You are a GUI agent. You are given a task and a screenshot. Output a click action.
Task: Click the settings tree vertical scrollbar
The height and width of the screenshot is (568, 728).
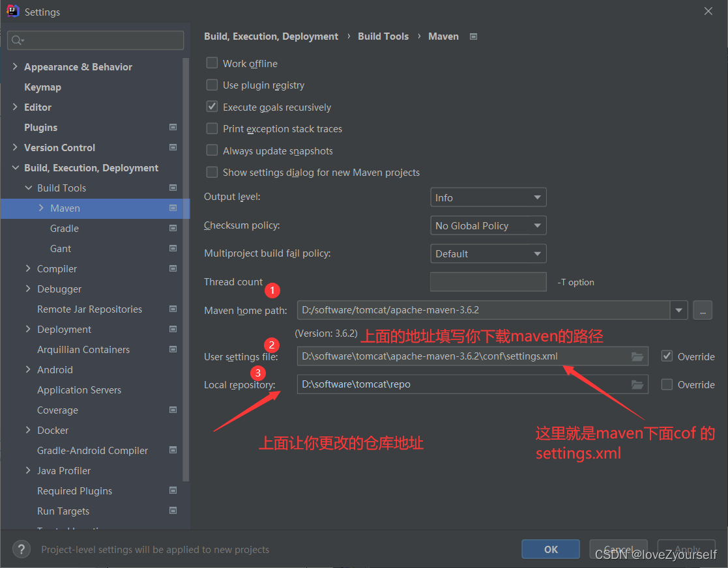tap(186, 269)
